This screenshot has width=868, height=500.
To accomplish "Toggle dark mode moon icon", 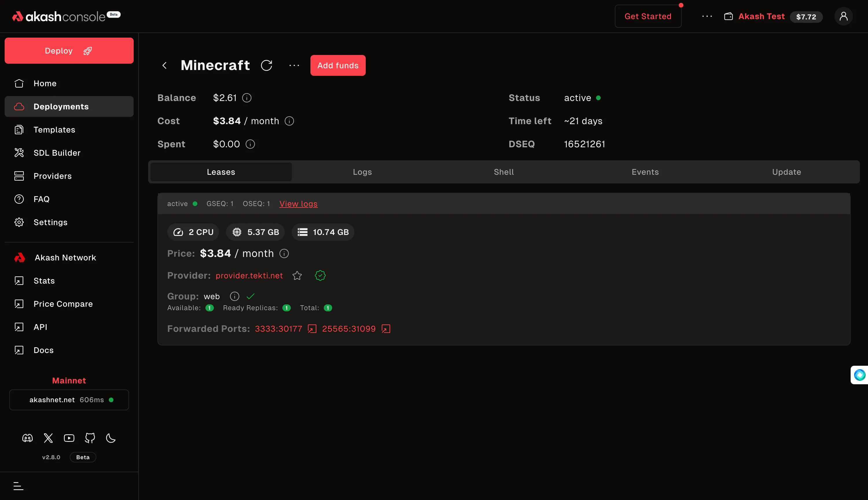I will (111, 438).
